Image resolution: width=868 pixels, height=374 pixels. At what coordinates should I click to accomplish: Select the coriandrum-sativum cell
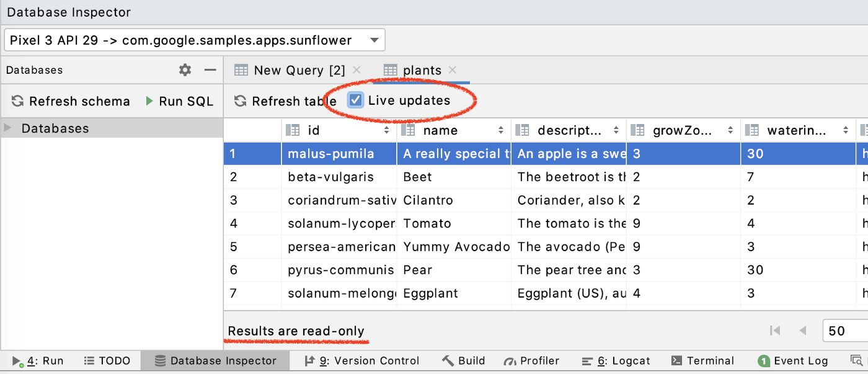click(x=339, y=200)
